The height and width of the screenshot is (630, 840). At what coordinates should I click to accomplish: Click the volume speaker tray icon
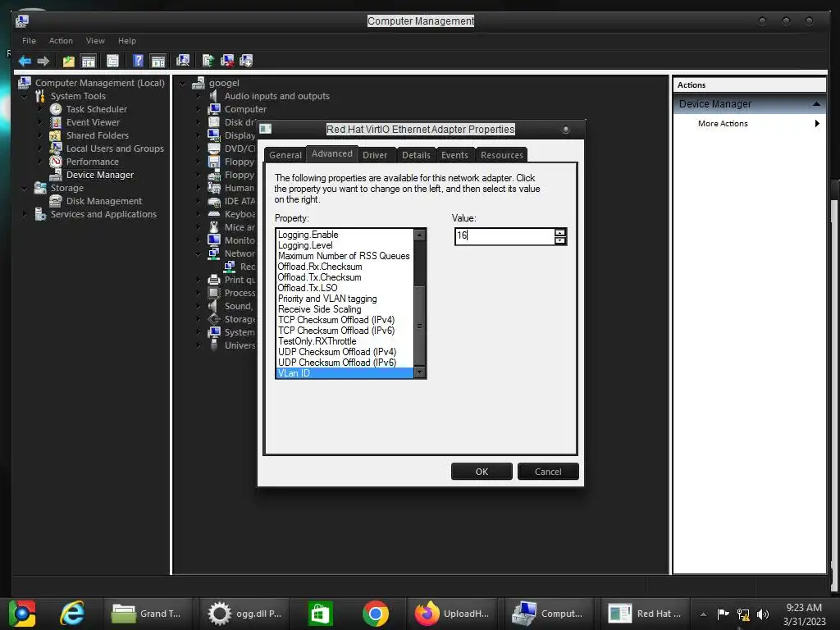click(762, 614)
